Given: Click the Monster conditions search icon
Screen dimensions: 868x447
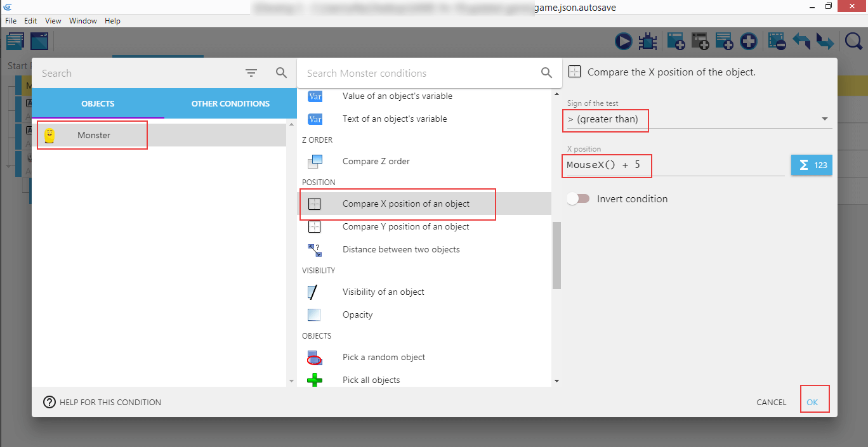Looking at the screenshot, I should coord(546,73).
